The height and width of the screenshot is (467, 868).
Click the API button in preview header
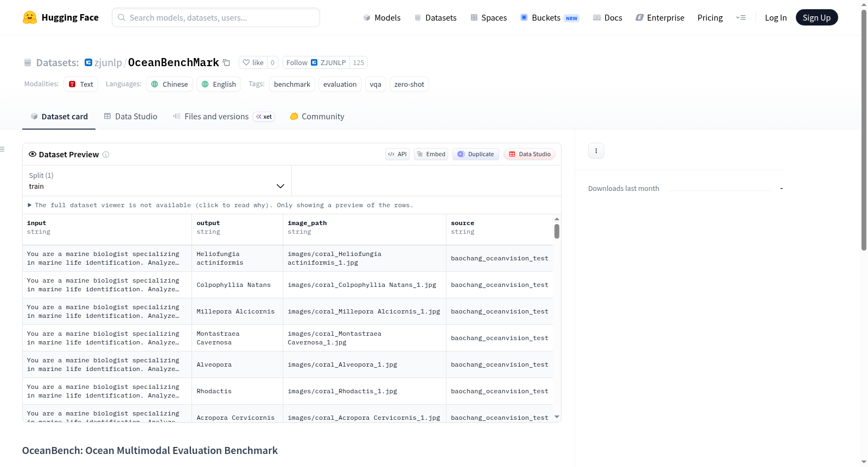[x=397, y=154]
